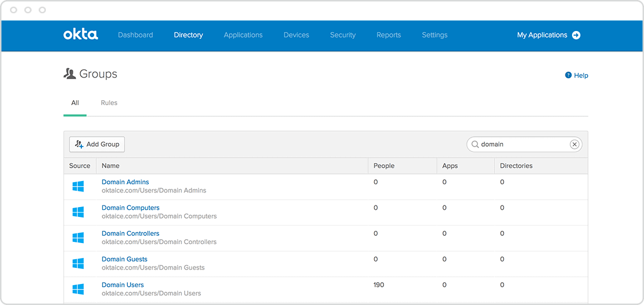Click the Windows icon beside Domain Admins
This screenshot has width=644, height=305.
[x=78, y=187]
